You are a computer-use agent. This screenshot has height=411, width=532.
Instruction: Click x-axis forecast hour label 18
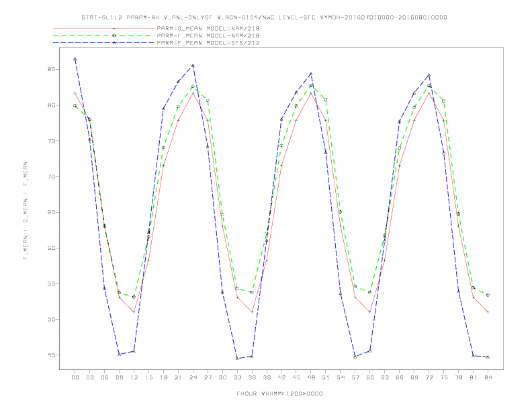pyautogui.click(x=163, y=377)
